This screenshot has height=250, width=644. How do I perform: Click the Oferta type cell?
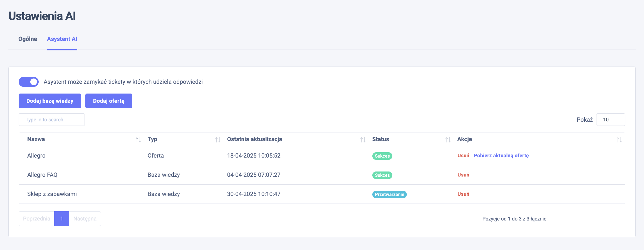click(156, 156)
